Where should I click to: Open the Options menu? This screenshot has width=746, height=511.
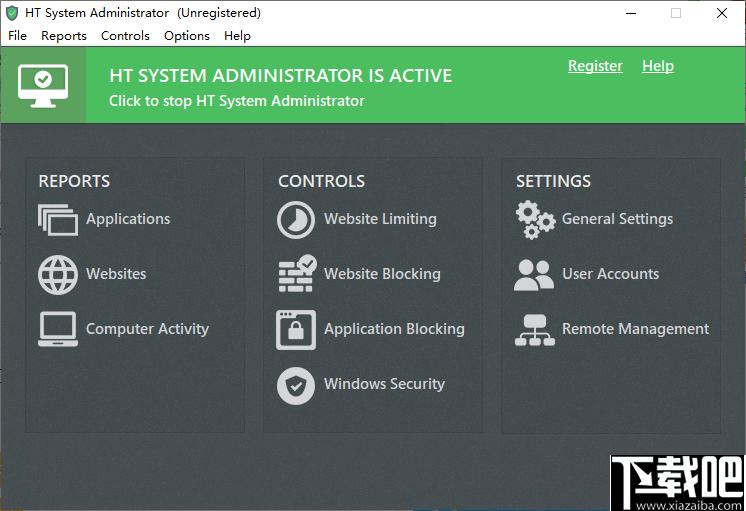[186, 36]
